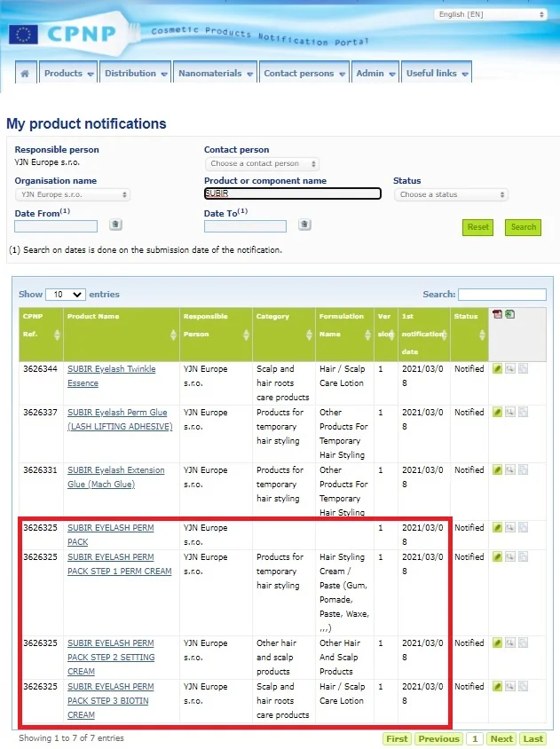Export the results table to Excel
The width and height of the screenshot is (560, 749).
509,314
